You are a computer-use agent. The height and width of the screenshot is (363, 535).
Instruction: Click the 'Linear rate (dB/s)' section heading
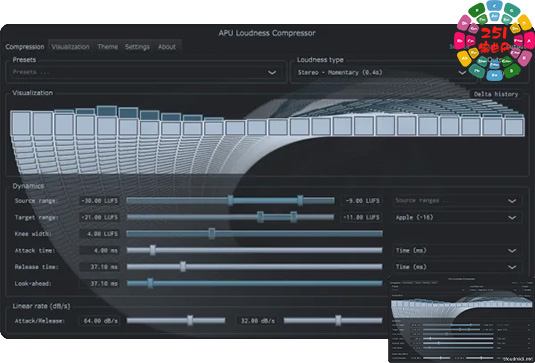coord(41,306)
